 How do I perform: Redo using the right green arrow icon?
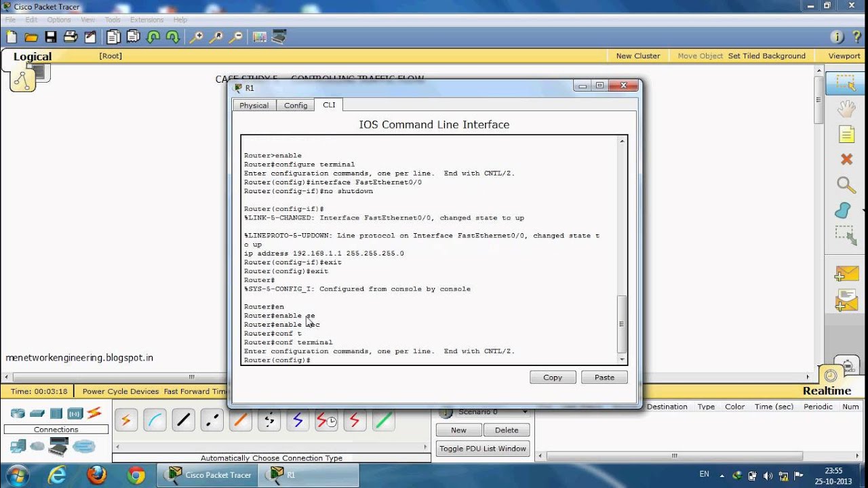tap(173, 37)
